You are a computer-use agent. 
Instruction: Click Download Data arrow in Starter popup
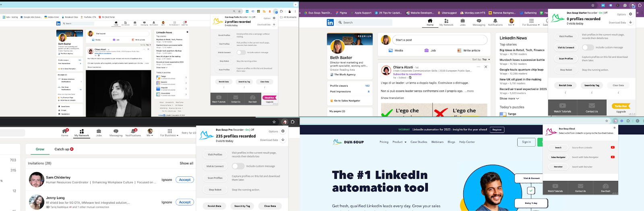631,22
